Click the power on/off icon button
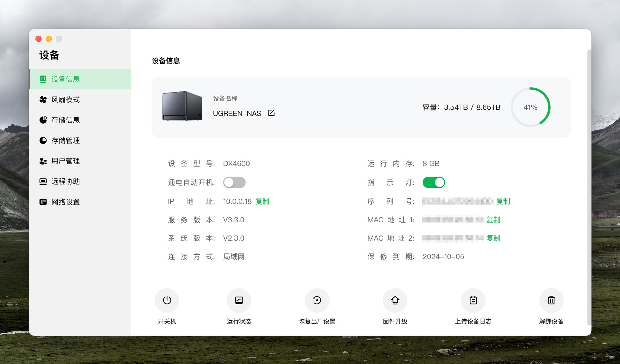Screen dimensions: 620x364 click(167, 300)
